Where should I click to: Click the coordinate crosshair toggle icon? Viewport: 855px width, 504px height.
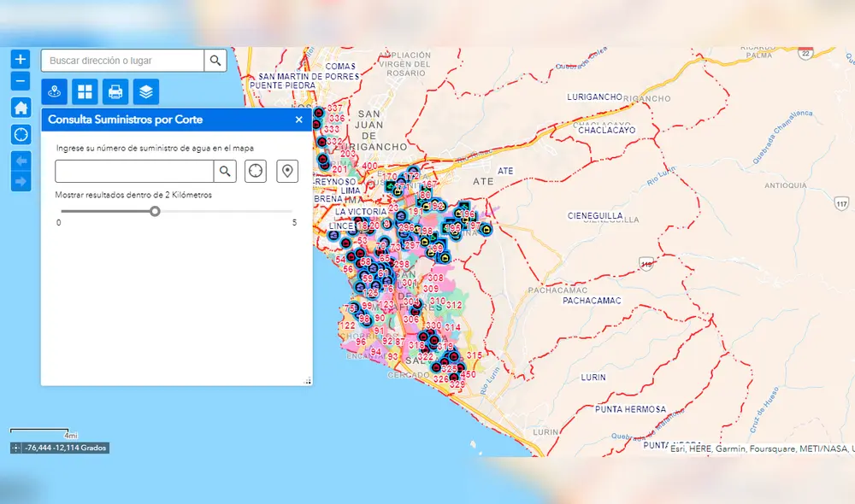16,448
